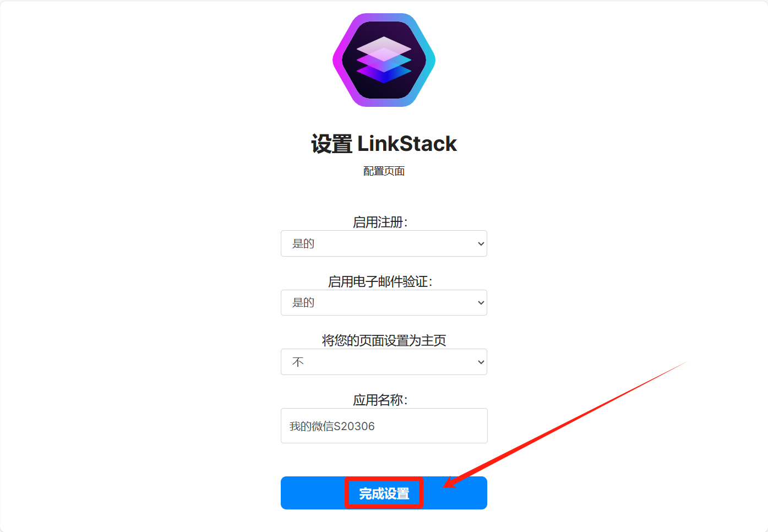Click the chevron arrow on 启用注册 selector

(481, 243)
